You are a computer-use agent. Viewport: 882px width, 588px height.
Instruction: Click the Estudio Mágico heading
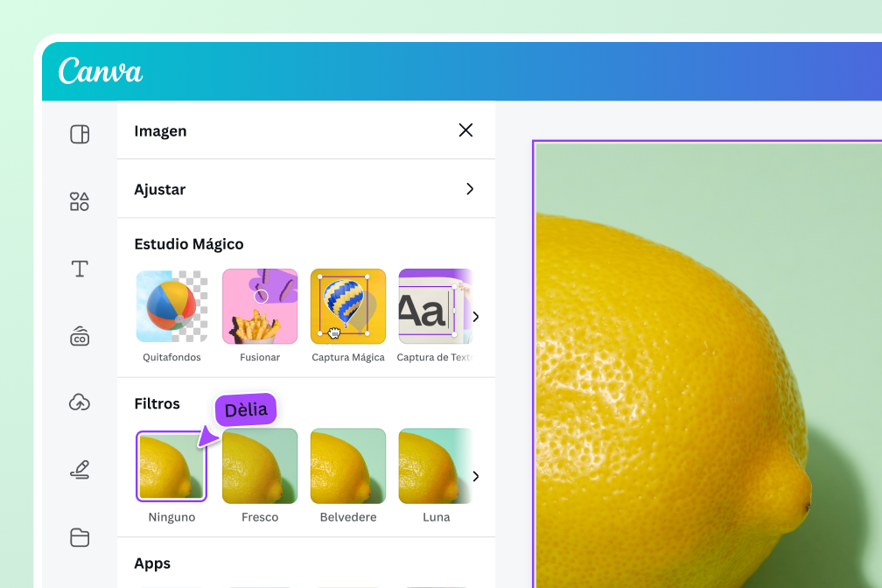[x=189, y=244]
